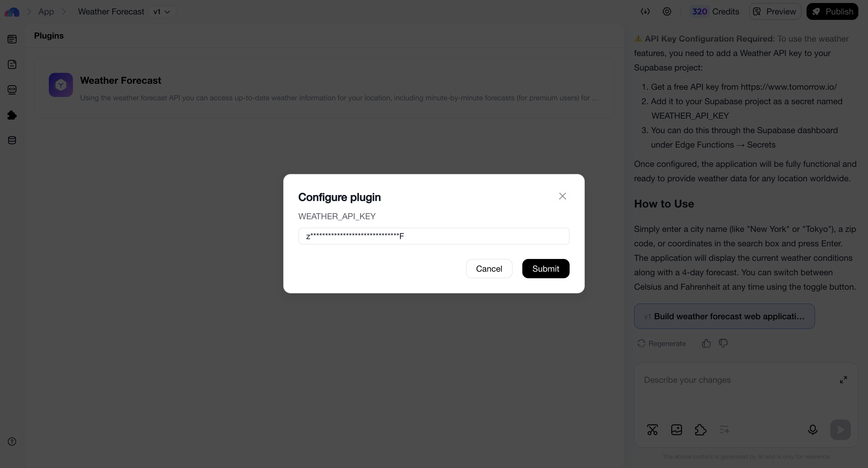
Task: Cancel the plugin configuration dialog
Action: click(x=489, y=269)
